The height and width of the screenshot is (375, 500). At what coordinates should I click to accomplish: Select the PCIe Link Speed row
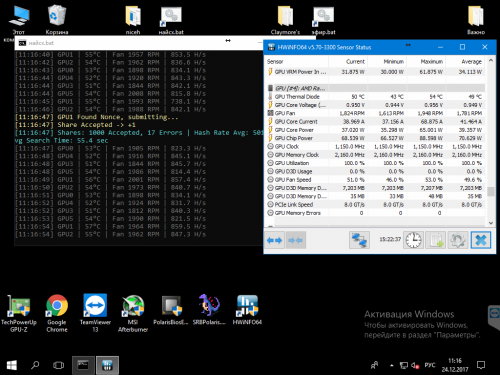tap(375, 205)
